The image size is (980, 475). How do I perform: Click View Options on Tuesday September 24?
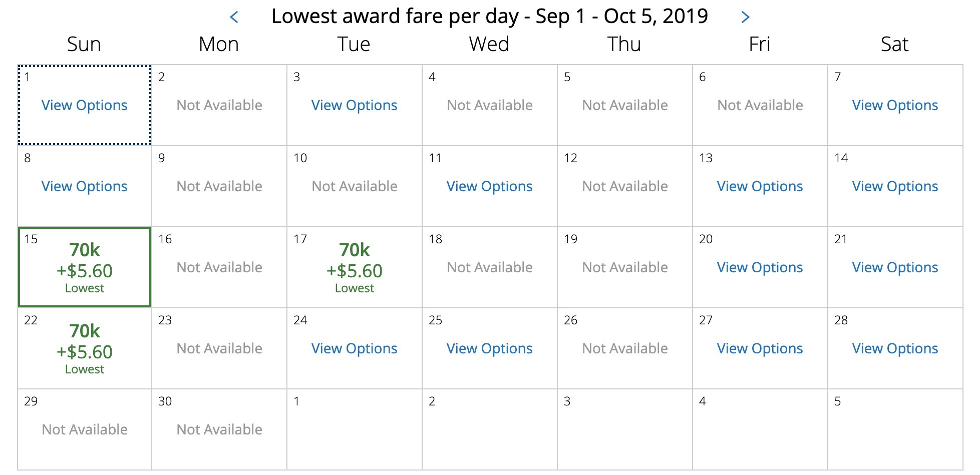click(354, 348)
